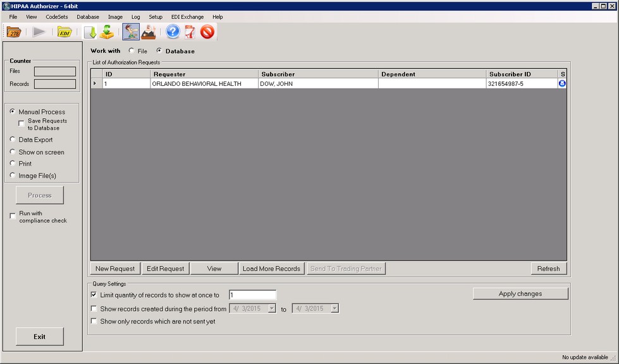Click the green arrow over tray icon
This screenshot has width=619, height=364.
click(x=107, y=32)
